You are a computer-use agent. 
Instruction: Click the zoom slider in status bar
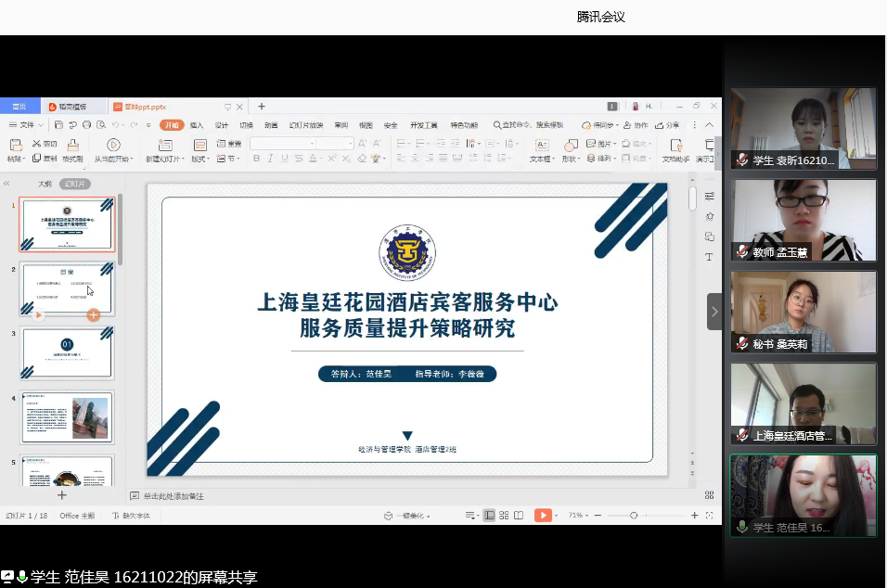tap(634, 515)
